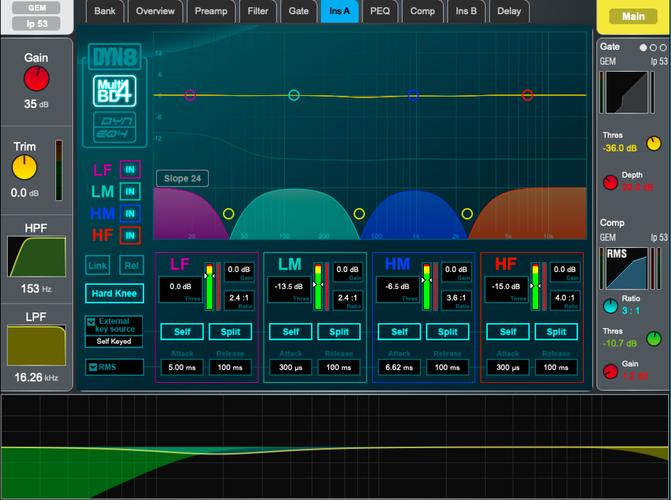Select the MultiBD4 multiband compressor icon
This screenshot has height=500, width=671.
pyautogui.click(x=113, y=90)
